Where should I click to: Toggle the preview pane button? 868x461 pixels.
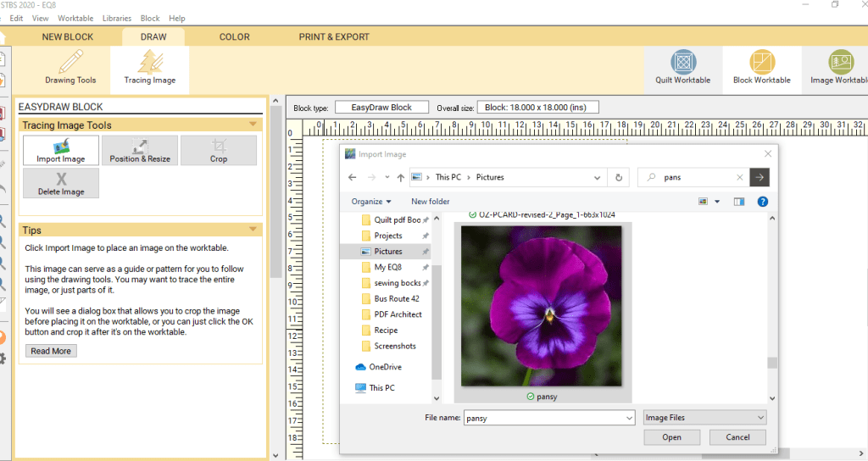tap(738, 202)
